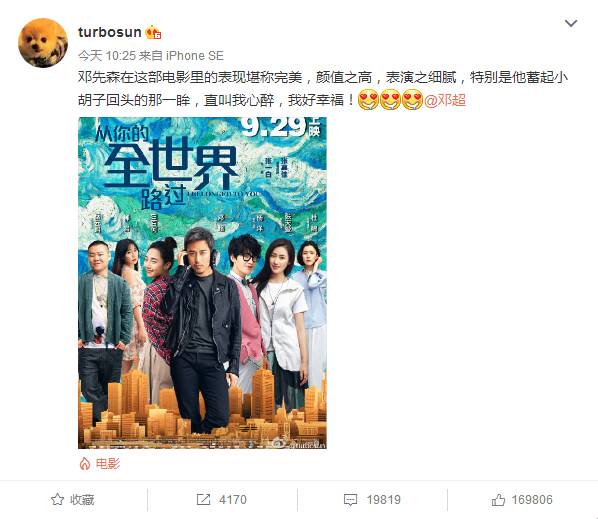Enlarge the movie poster image
598x519 pixels.
tap(203, 283)
